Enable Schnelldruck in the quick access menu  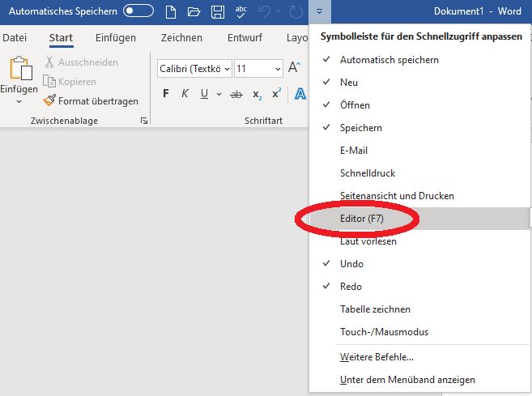point(419,173)
